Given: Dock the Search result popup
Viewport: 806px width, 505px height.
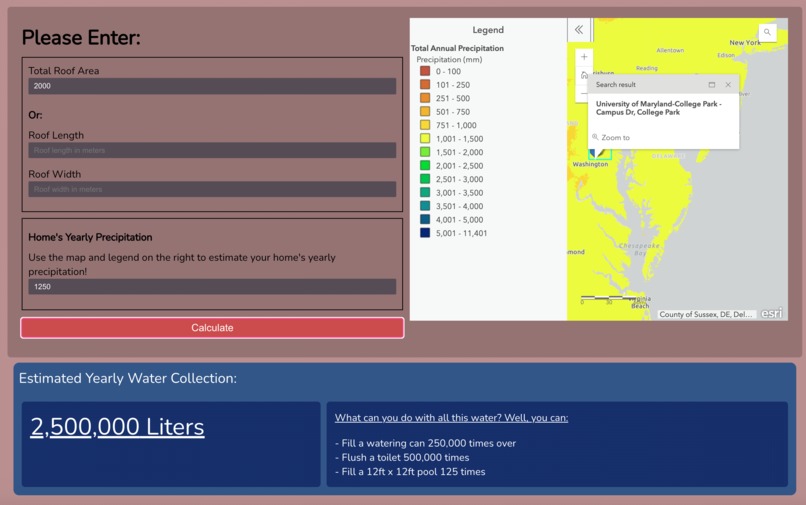Looking at the screenshot, I should tap(711, 85).
